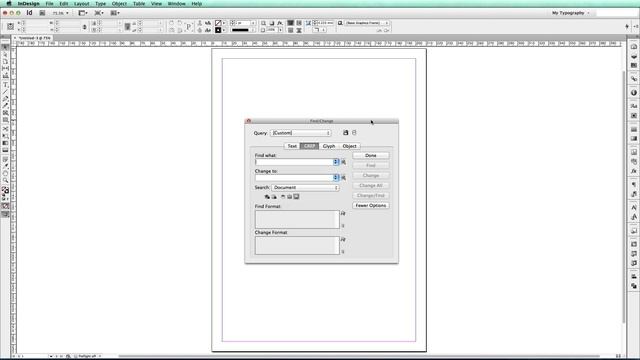Select the Selection tool in the toolbox
This screenshot has width=640, height=360.
click(5, 48)
